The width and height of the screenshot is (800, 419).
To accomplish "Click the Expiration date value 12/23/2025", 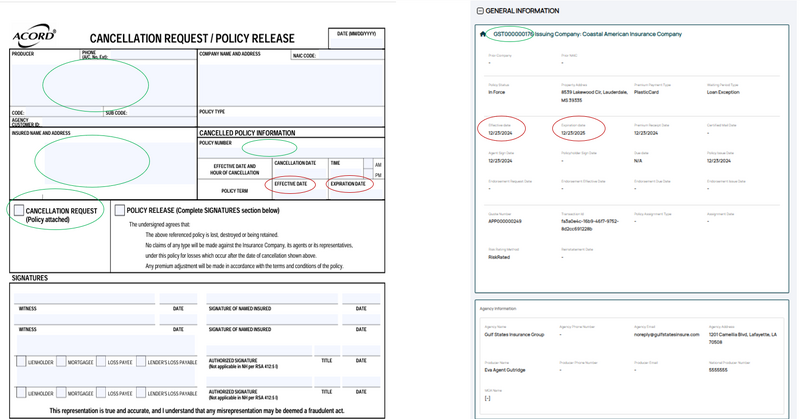I will 573,133.
